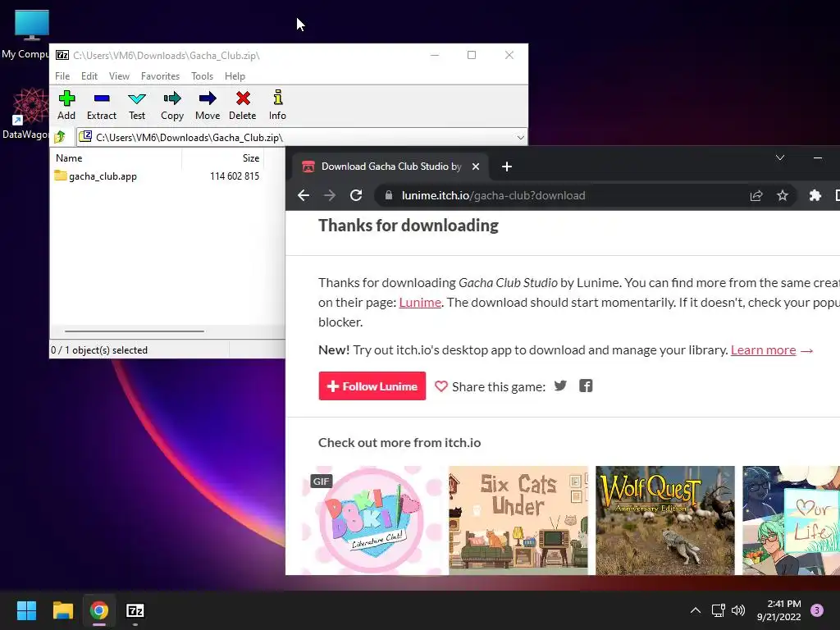Minimize the Chrome window
Screen dimensions: 840x630
[x=818, y=157]
